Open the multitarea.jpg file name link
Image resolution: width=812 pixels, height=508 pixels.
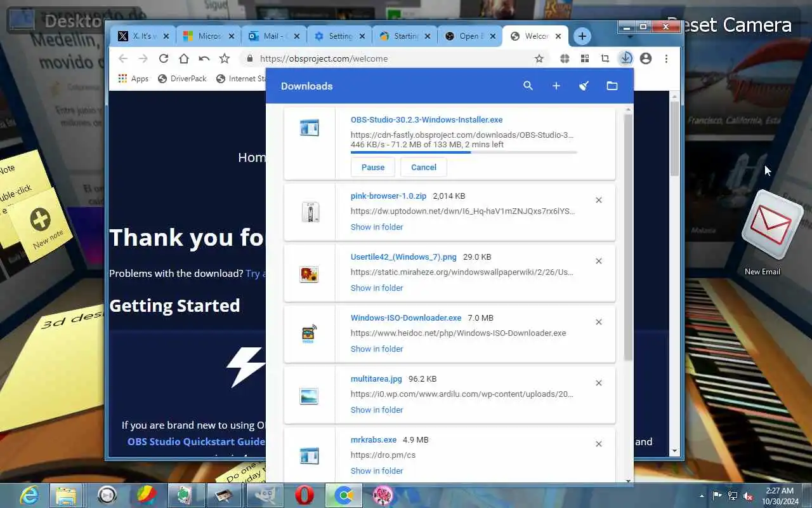click(x=376, y=379)
